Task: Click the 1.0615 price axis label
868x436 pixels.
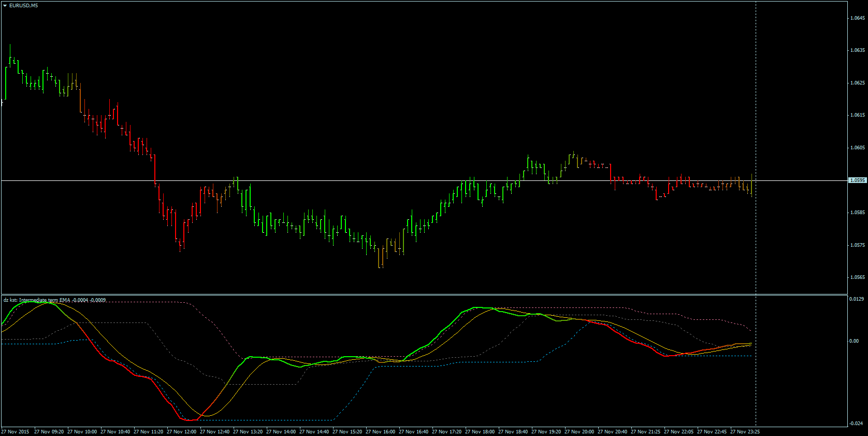Action: pyautogui.click(x=858, y=115)
